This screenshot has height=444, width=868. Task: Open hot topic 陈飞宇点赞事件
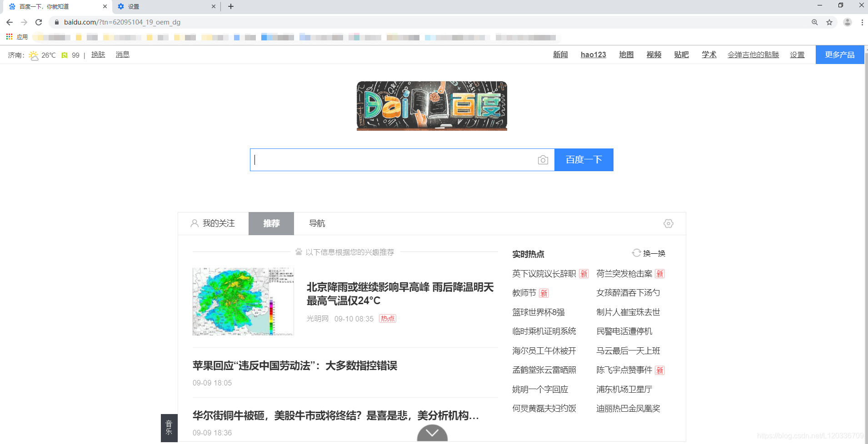[x=624, y=370]
